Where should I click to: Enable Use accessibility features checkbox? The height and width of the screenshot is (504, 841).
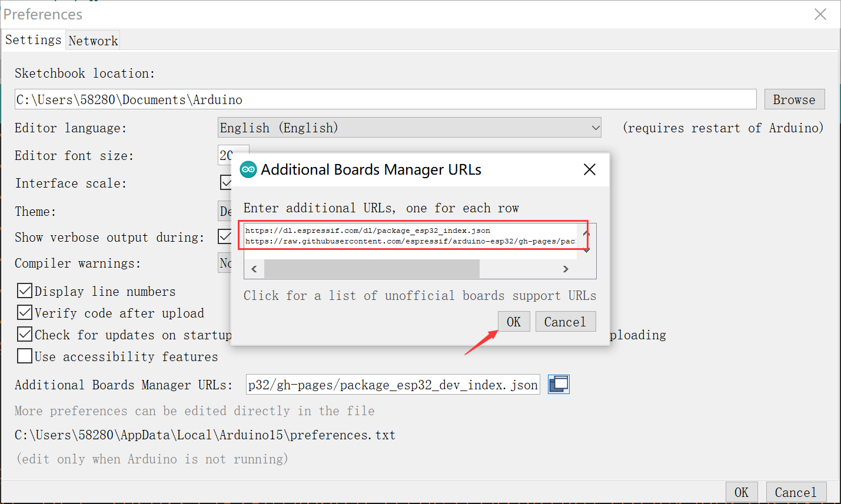25,356
